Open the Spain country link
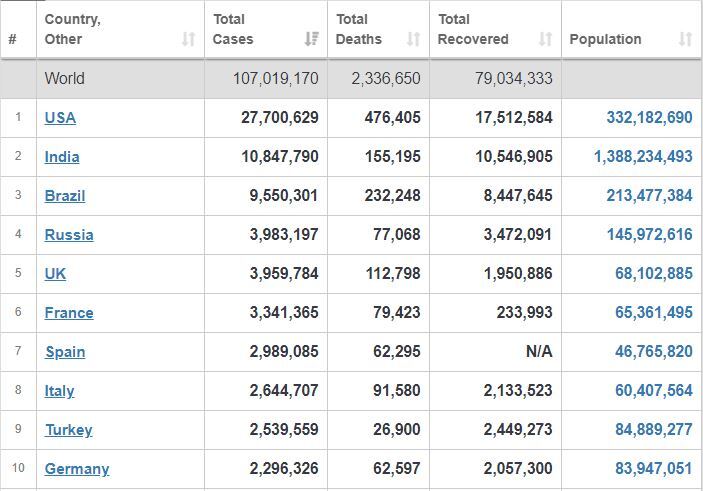703x491 pixels. [65, 352]
